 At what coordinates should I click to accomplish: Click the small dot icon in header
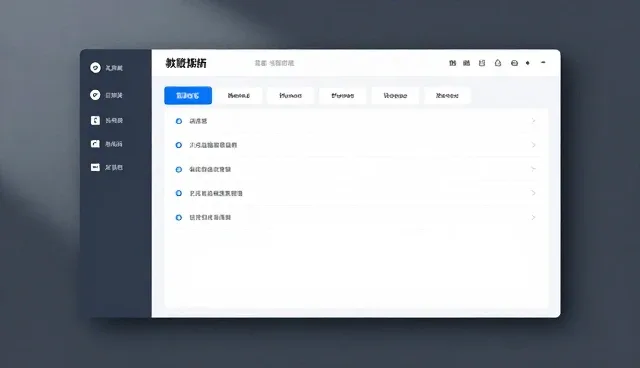(x=528, y=63)
